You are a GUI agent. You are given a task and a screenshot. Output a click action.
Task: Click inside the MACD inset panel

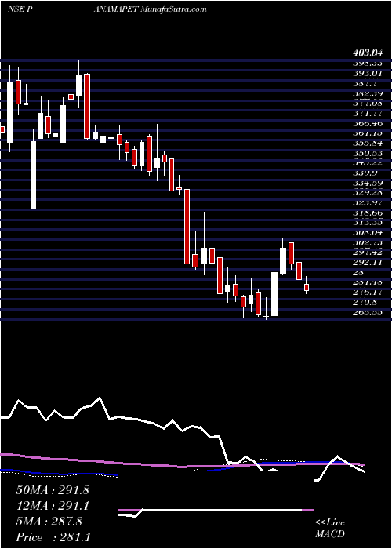216,510
